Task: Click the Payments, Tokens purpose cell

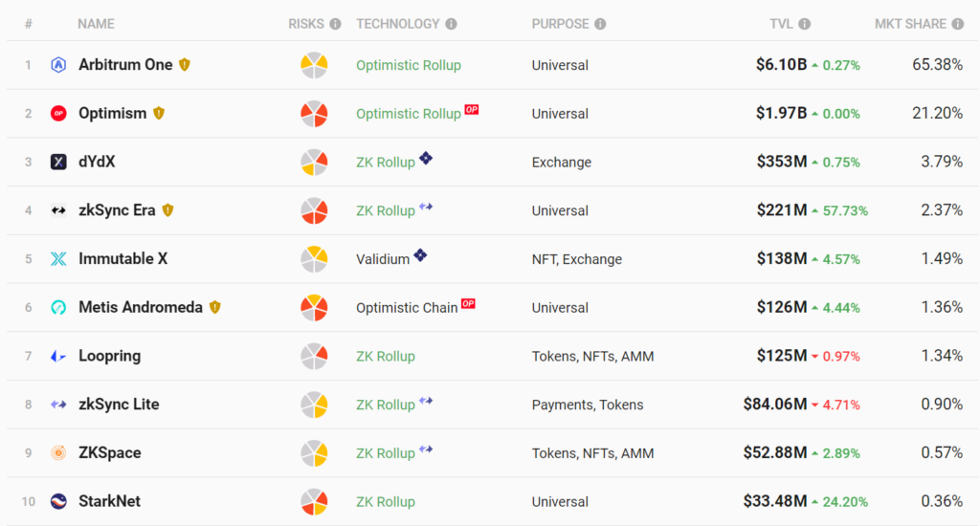Action: pos(588,405)
